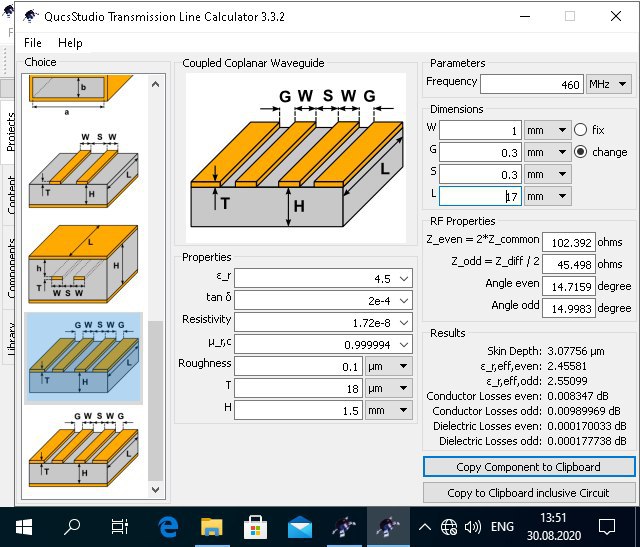Switch to first QucsStudio taskbar icon

344,527
